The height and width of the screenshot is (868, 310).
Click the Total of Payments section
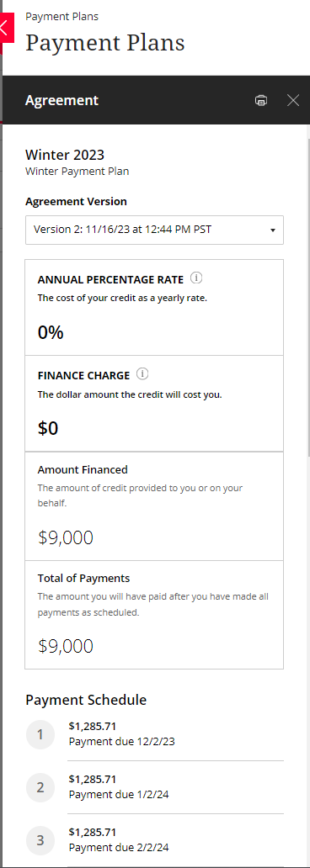pyautogui.click(x=154, y=615)
